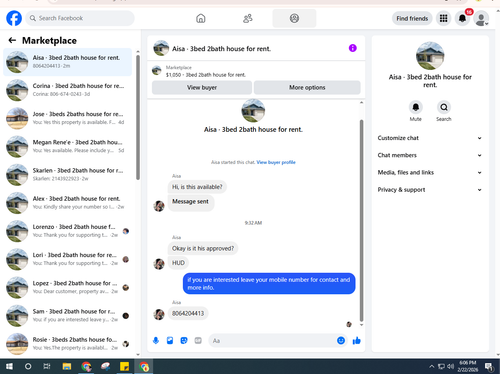Show hidden system tray icons chevron
This screenshot has width=500, height=374.
click(x=432, y=366)
